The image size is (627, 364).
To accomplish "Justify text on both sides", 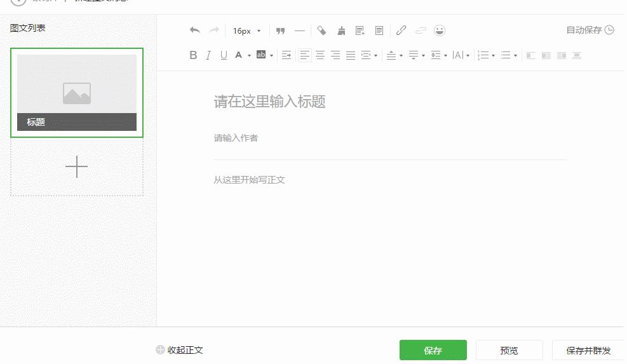I will pos(351,55).
